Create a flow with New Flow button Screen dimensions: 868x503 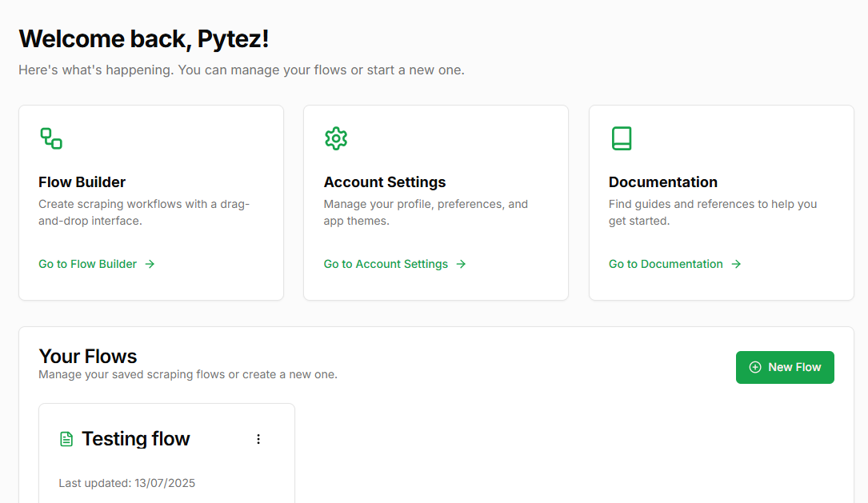pos(785,367)
